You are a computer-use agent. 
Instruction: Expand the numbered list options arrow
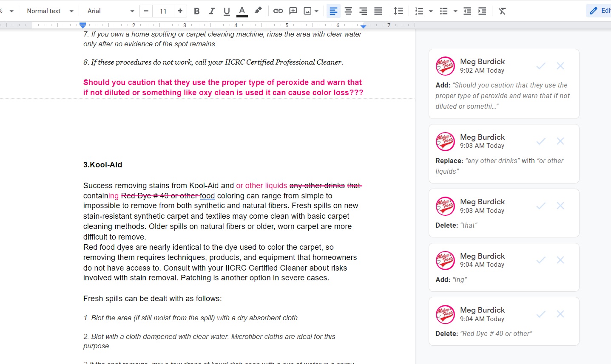click(x=431, y=11)
